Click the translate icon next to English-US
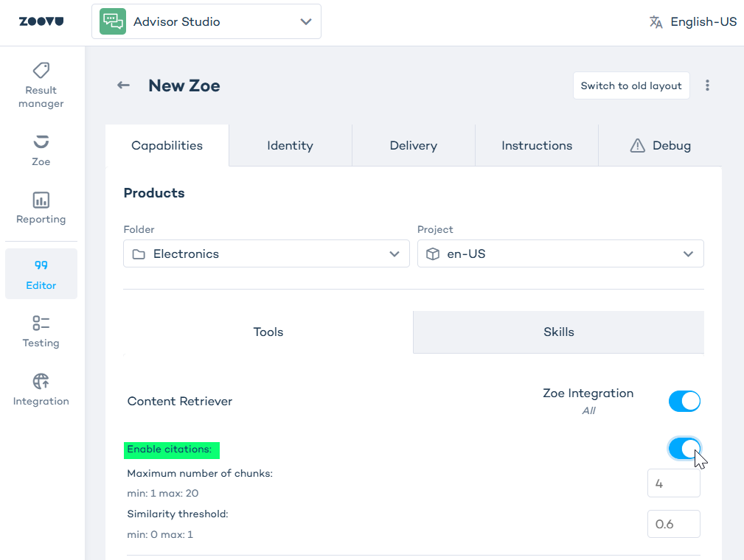Image resolution: width=744 pixels, height=560 pixels. click(655, 21)
